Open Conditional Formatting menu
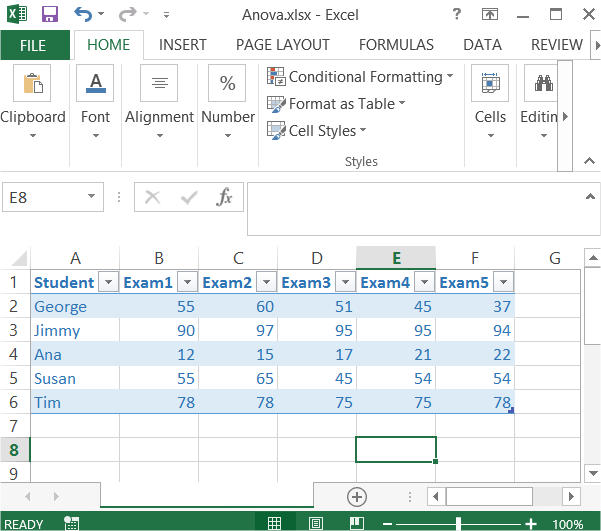Screen dimensions: 601x531 click(x=360, y=77)
